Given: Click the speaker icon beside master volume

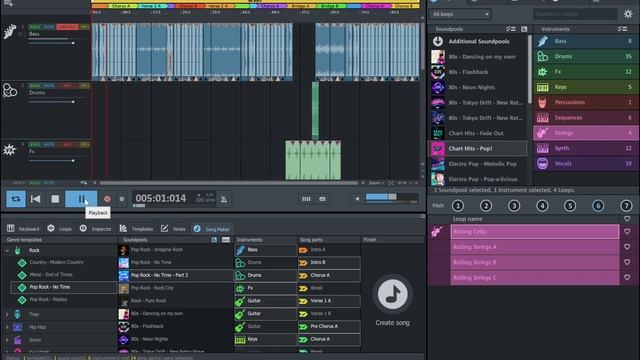Looking at the screenshot, I should click(x=357, y=199).
